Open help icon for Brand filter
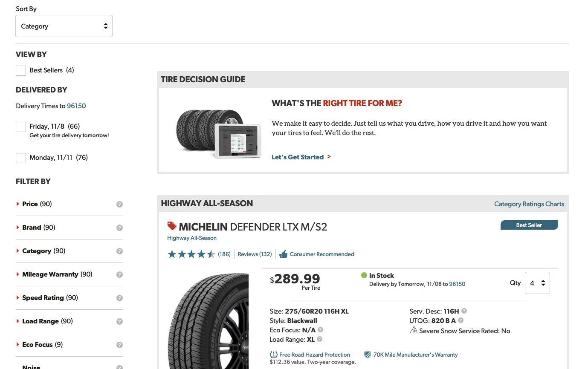 point(119,228)
